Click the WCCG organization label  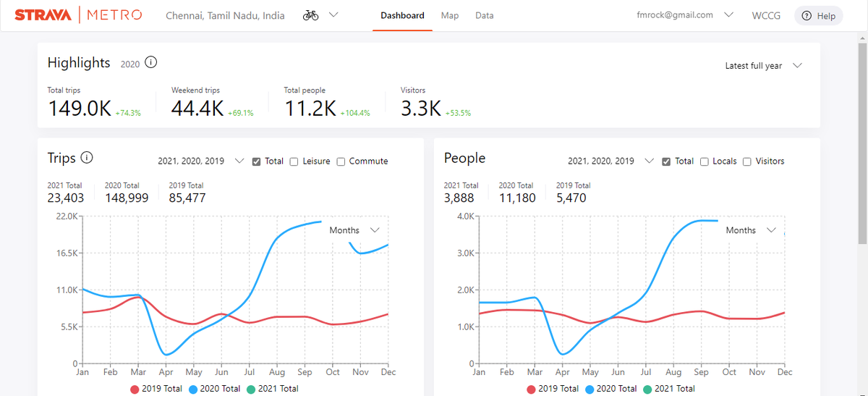coord(766,15)
